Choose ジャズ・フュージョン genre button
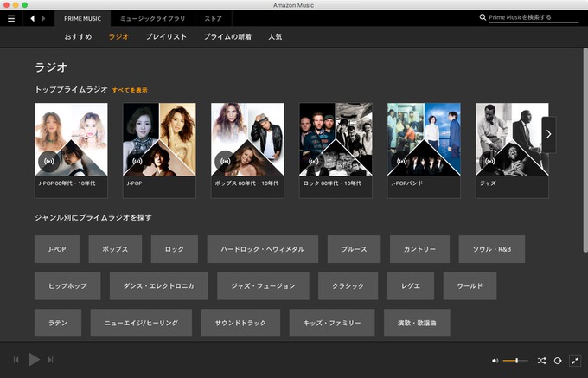The width and height of the screenshot is (588, 378). coord(263,285)
